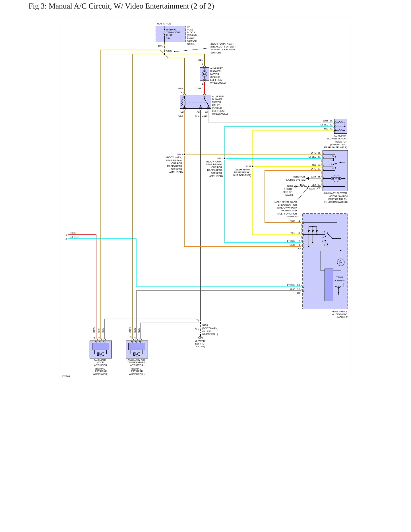This screenshot has height=532, width=411.
Task: Click the S339 splice on yellow wire
Action: click(253, 166)
